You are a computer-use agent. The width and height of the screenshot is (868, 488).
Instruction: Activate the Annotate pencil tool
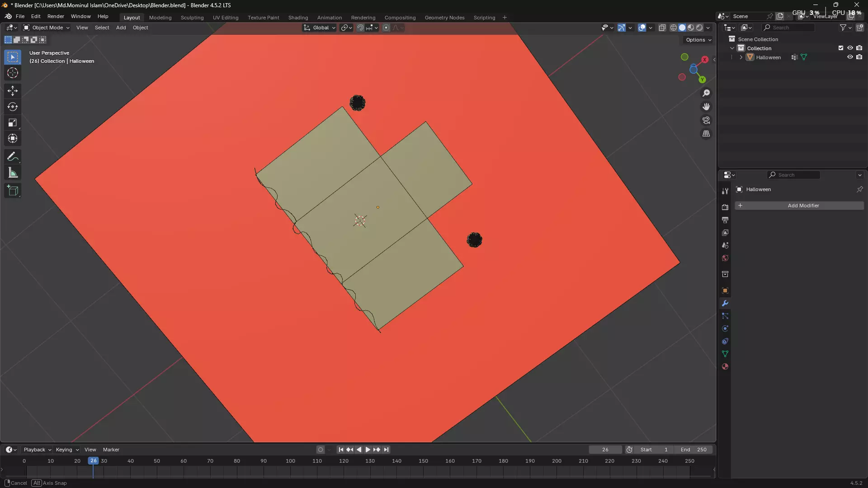point(13,157)
